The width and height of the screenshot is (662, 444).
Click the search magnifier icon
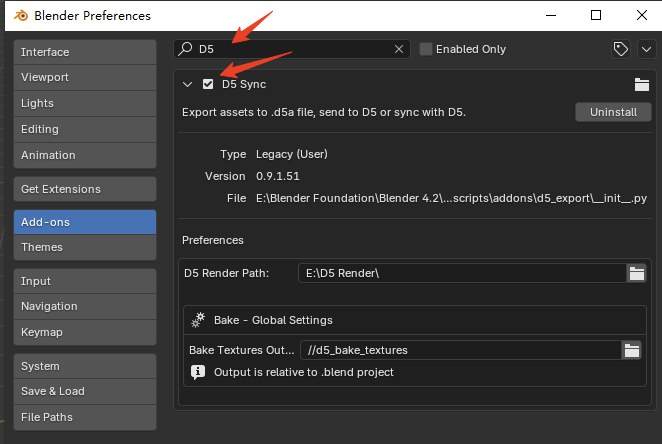tap(185, 49)
